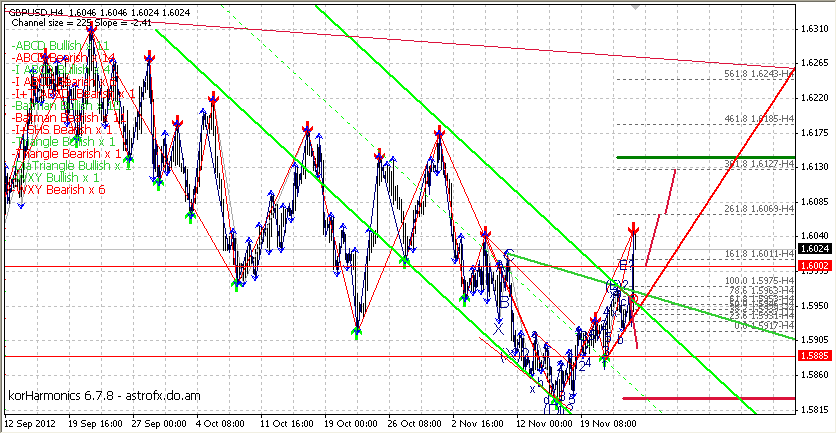Click the 1.6085 price axis label

click(815, 201)
